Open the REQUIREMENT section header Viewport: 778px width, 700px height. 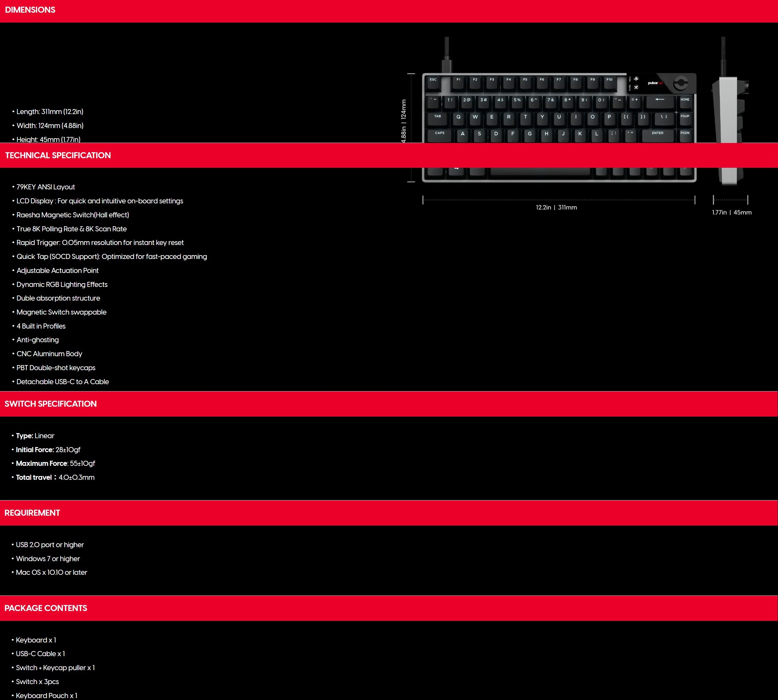32,513
